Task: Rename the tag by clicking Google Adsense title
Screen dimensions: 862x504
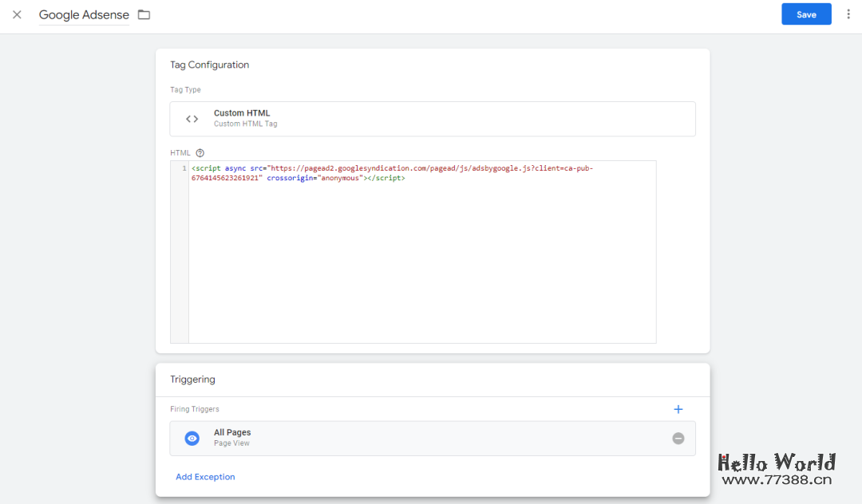Action: 83,14
